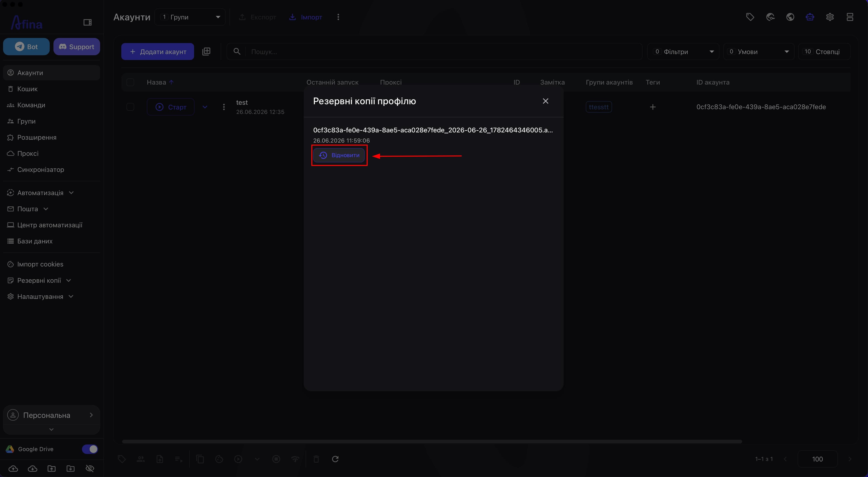
Task: Click the cloud upload icon at bottom left
Action: 13,468
